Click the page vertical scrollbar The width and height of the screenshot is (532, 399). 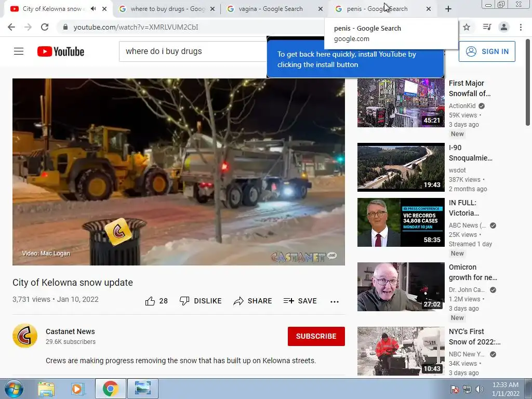click(x=528, y=83)
